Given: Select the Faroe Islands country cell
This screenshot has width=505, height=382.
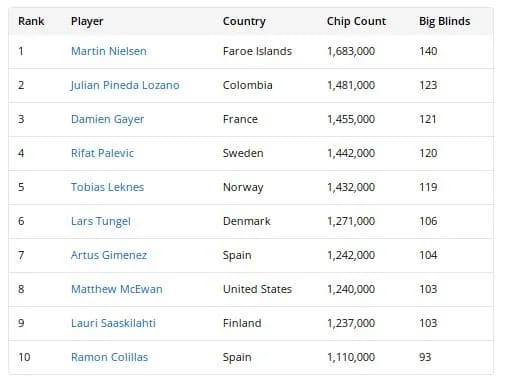Looking at the screenshot, I should 257,51.
